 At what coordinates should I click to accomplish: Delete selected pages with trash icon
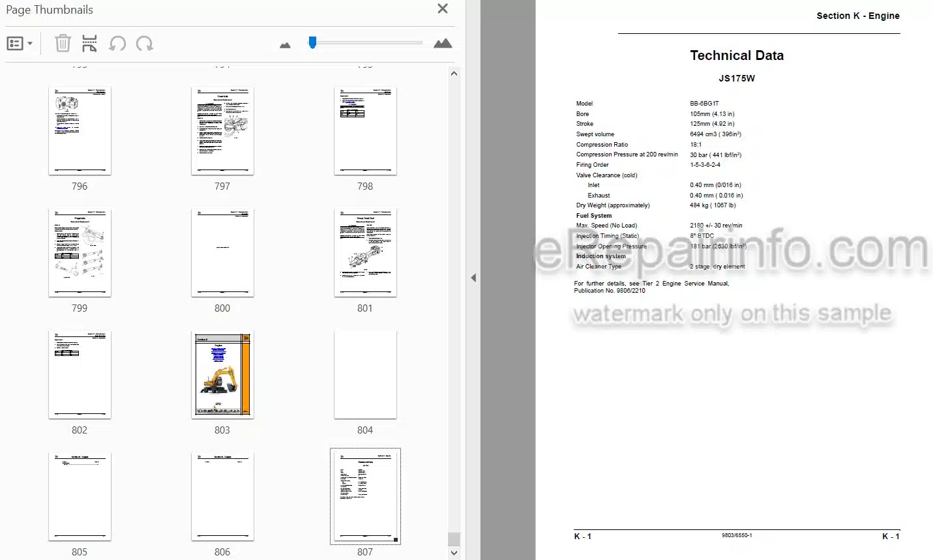tap(63, 44)
